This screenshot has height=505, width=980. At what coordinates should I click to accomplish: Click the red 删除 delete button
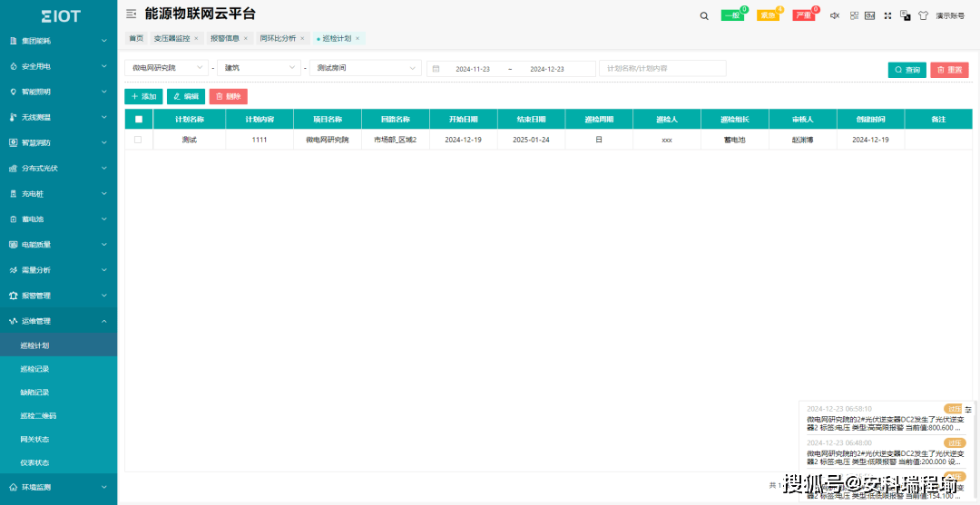coord(228,97)
